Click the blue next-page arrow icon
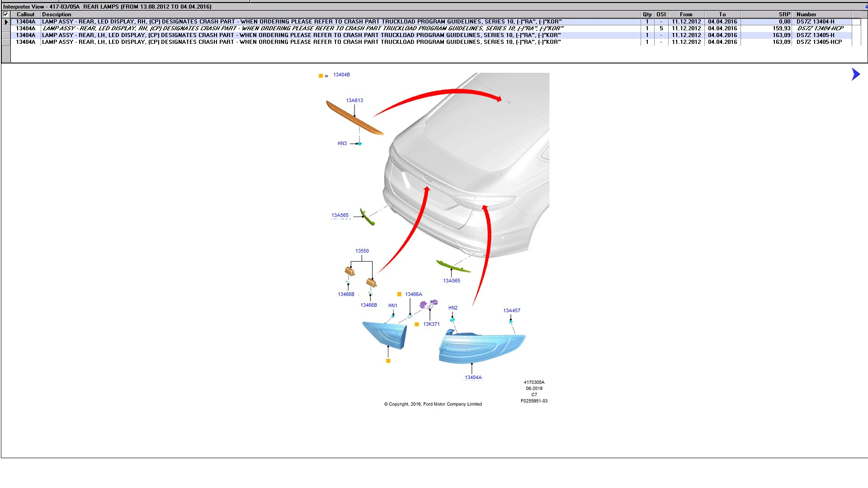The height and width of the screenshot is (488, 868). pyautogui.click(x=855, y=74)
